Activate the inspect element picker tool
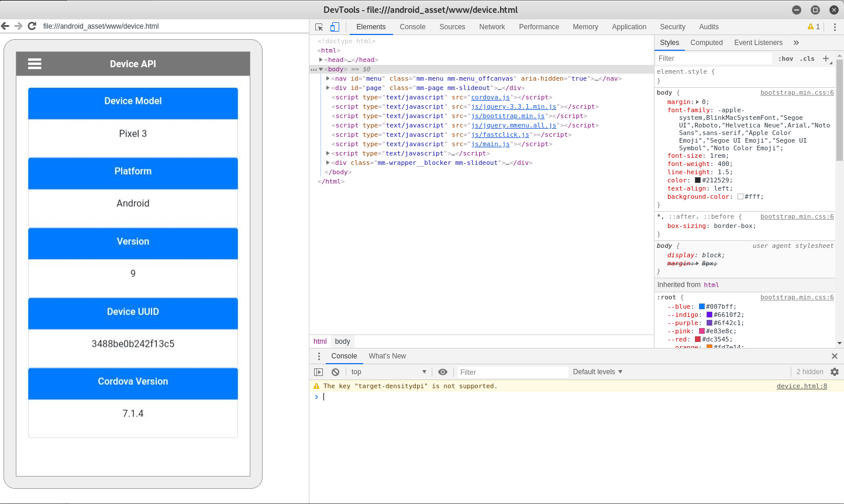Viewport: 844px width, 504px height. 318,27
